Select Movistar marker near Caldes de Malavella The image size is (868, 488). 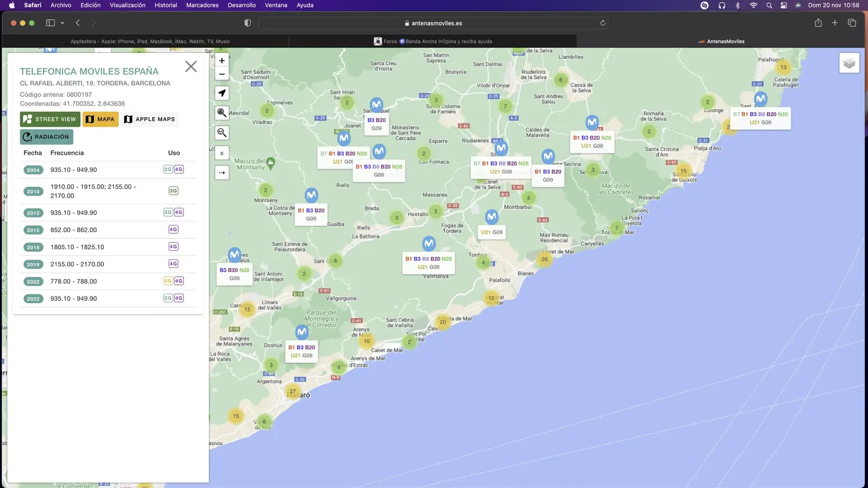(x=592, y=122)
